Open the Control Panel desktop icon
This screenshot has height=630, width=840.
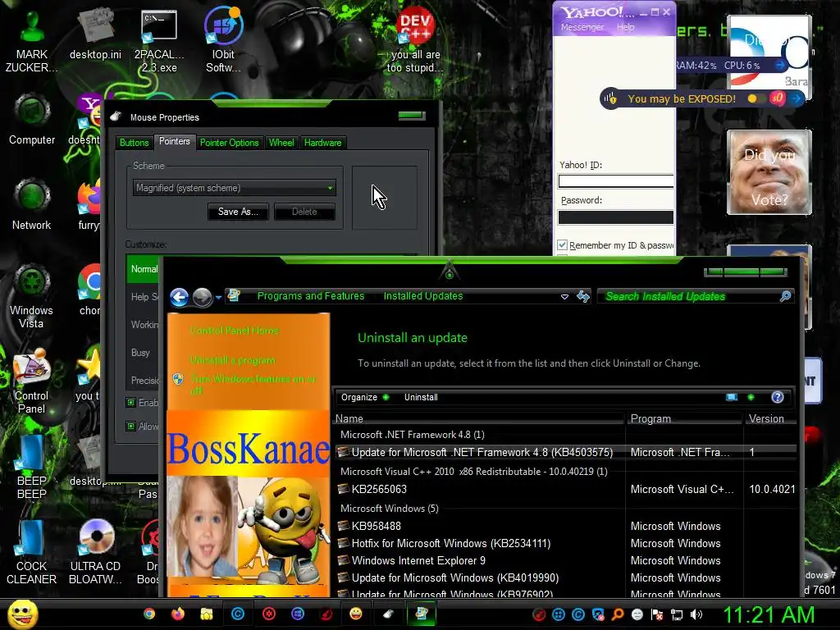pos(32,381)
